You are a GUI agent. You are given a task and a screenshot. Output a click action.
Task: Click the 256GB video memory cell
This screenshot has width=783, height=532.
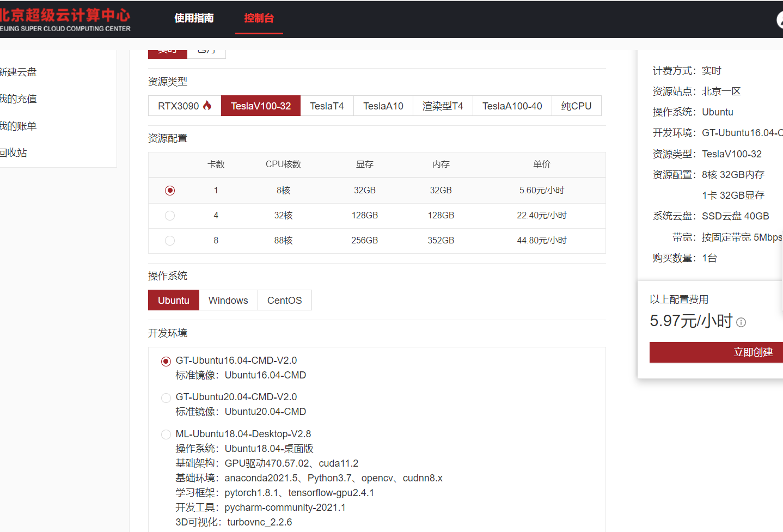click(x=365, y=240)
